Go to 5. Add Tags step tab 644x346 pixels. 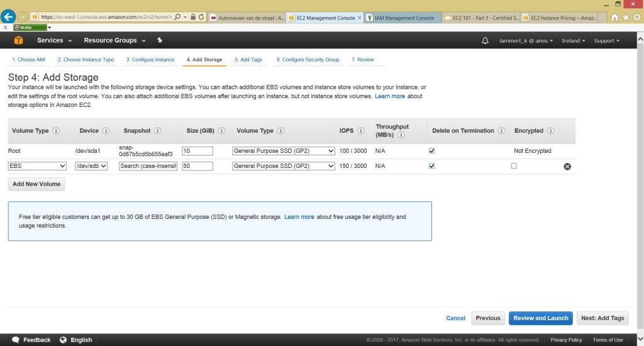[x=248, y=60]
